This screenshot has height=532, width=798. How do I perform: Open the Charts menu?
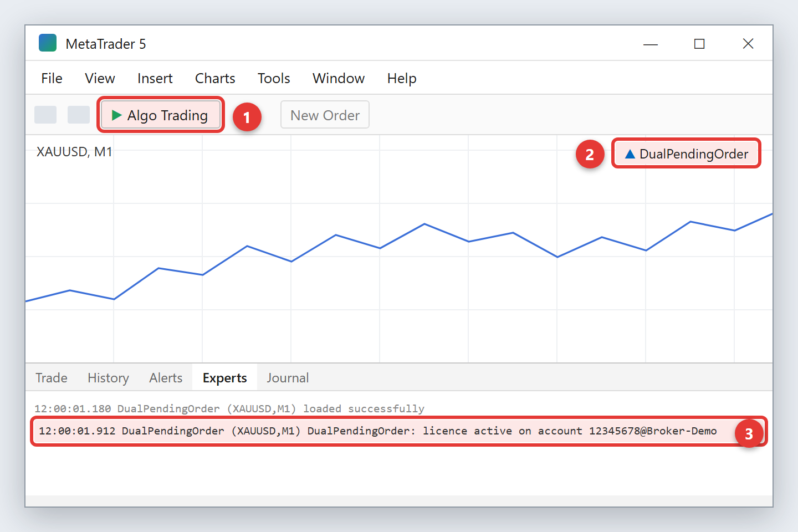point(215,78)
